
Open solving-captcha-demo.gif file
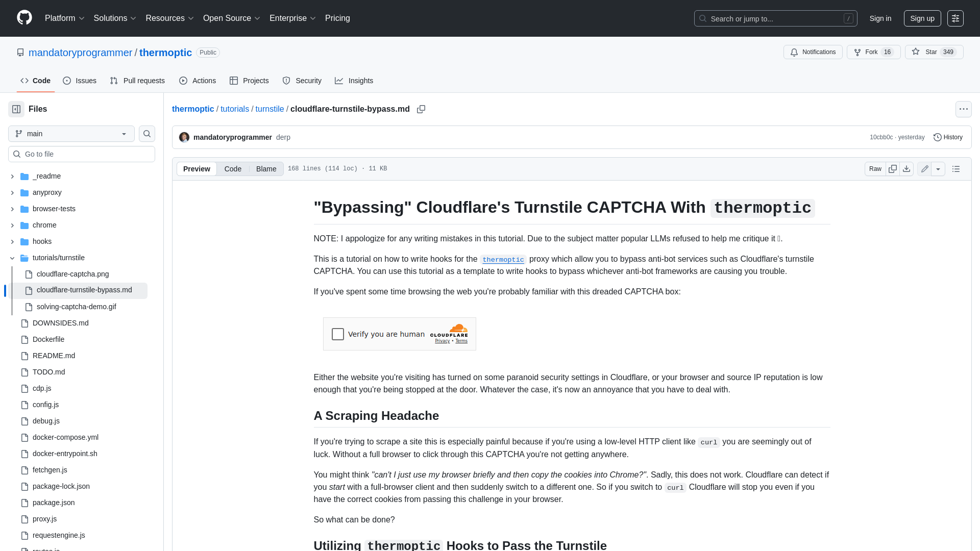coord(77,307)
